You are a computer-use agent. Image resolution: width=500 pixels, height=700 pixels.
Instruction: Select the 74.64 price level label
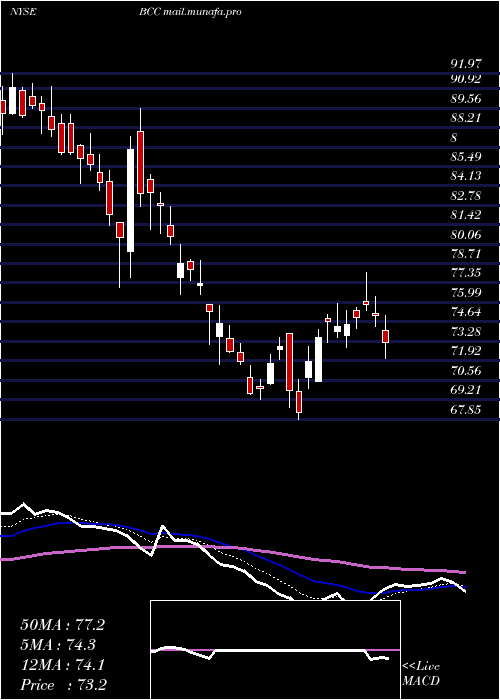(x=466, y=312)
